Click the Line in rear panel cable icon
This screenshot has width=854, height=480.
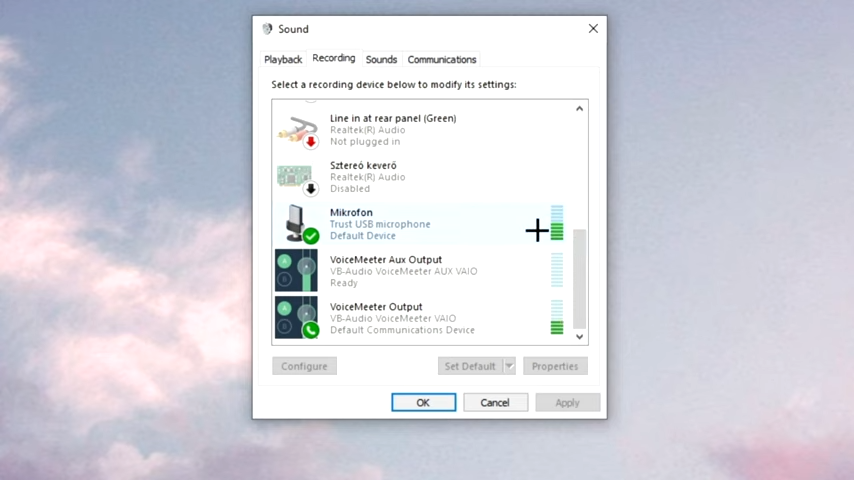coord(298,131)
